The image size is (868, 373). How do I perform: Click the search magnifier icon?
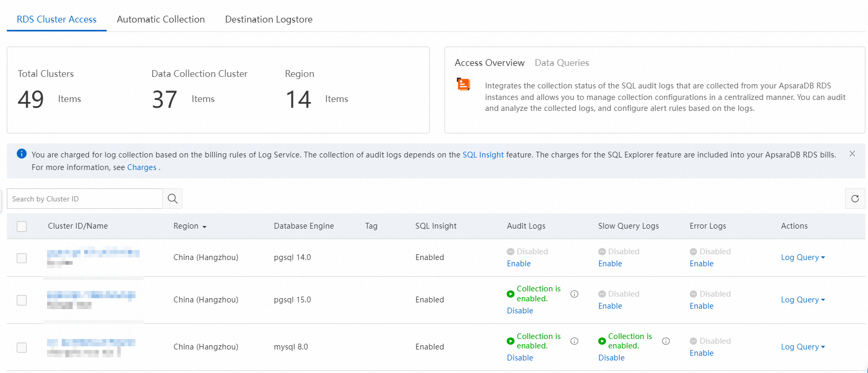tap(173, 199)
